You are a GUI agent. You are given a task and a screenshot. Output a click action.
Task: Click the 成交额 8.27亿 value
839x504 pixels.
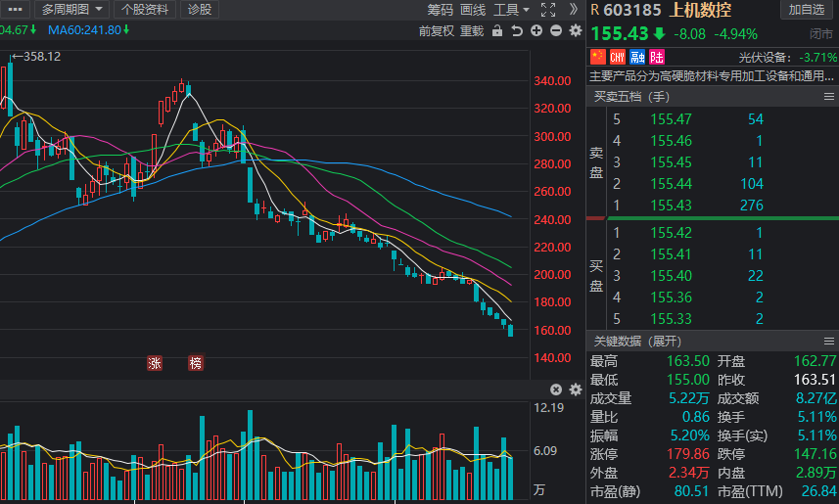(x=816, y=398)
